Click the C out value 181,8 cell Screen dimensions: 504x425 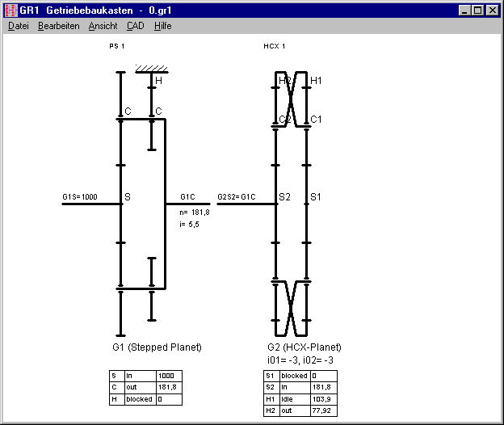tap(169, 388)
